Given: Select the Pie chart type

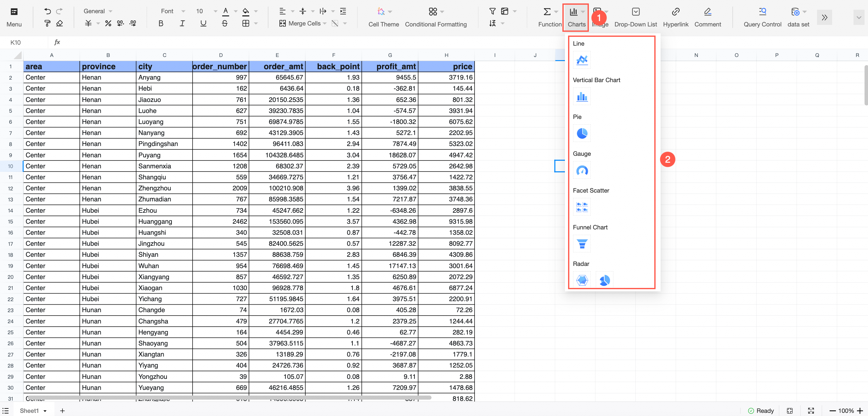Looking at the screenshot, I should 582,133.
